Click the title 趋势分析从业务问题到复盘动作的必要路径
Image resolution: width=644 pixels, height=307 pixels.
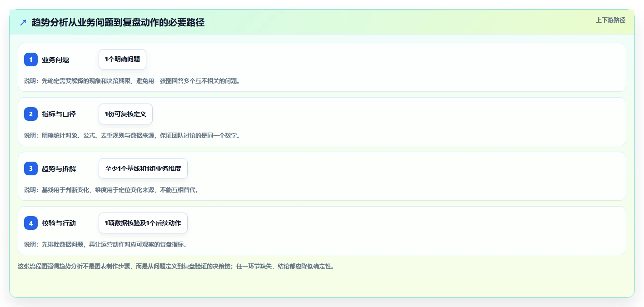tap(118, 22)
